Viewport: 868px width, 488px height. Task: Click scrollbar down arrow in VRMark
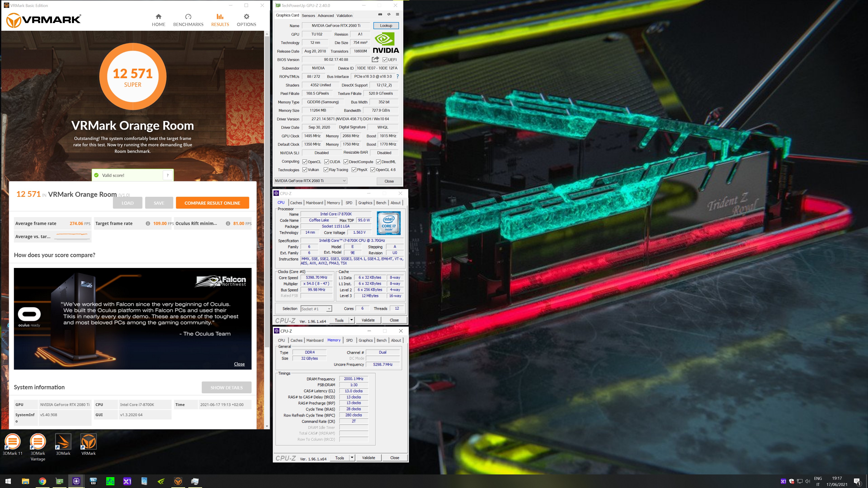click(267, 426)
